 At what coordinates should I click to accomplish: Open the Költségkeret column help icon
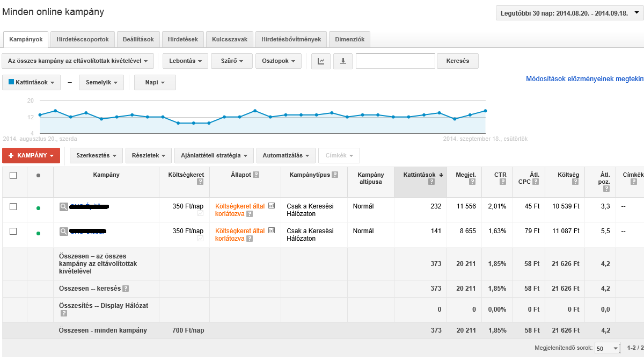pos(200,182)
